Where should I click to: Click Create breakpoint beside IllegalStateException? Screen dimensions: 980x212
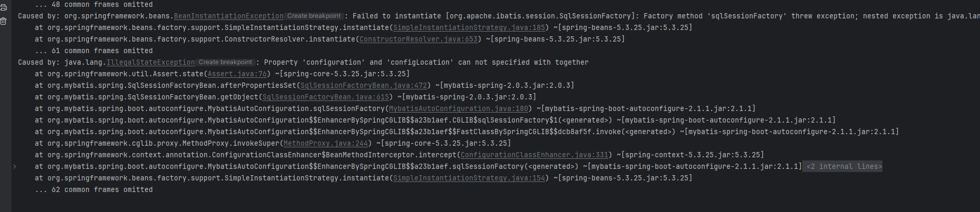click(x=226, y=63)
